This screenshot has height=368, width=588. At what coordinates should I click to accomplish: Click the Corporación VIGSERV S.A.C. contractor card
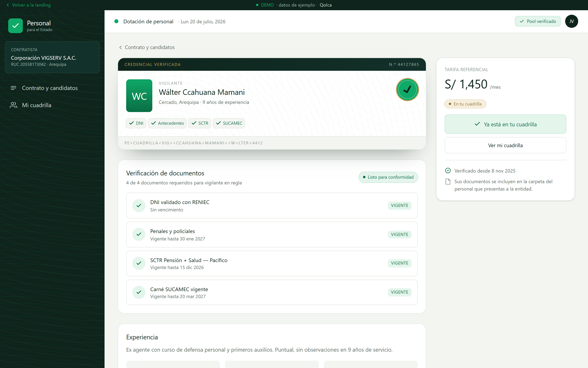click(52, 57)
